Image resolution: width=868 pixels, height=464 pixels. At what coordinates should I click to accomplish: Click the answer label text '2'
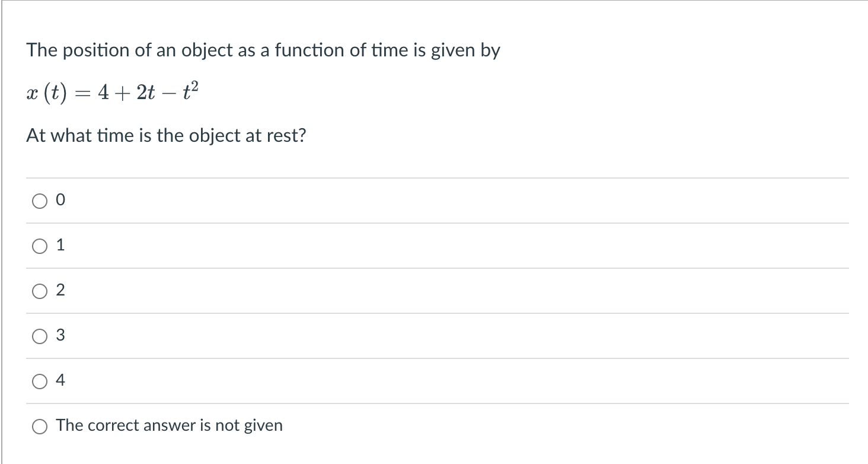coord(60,291)
